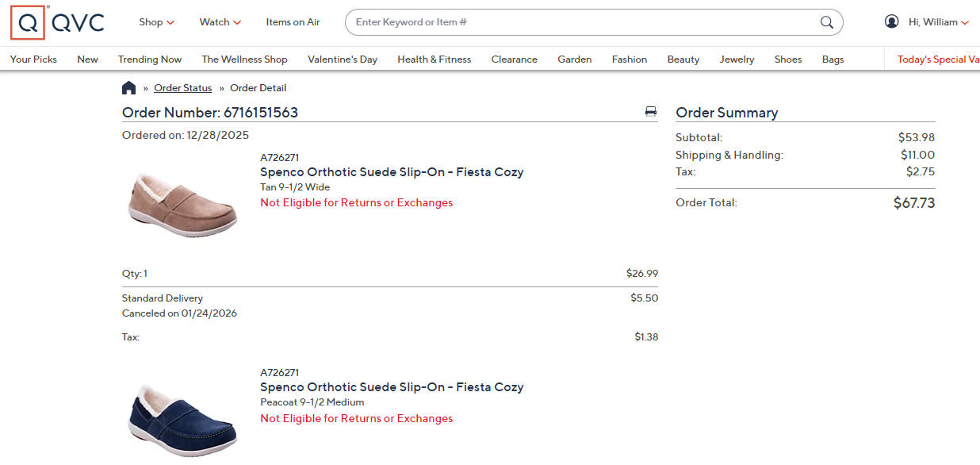Screen dimensions: 980x465
Task: Click the QVC logo
Action: point(57,22)
